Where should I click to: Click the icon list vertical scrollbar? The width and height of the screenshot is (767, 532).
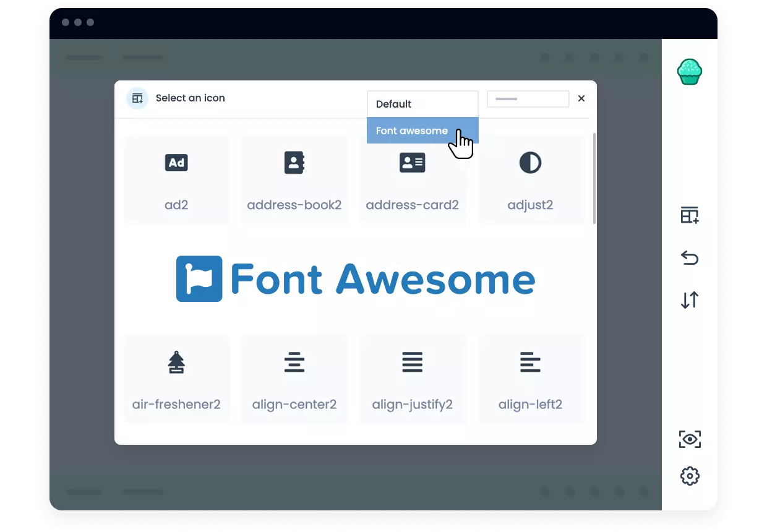[594, 178]
